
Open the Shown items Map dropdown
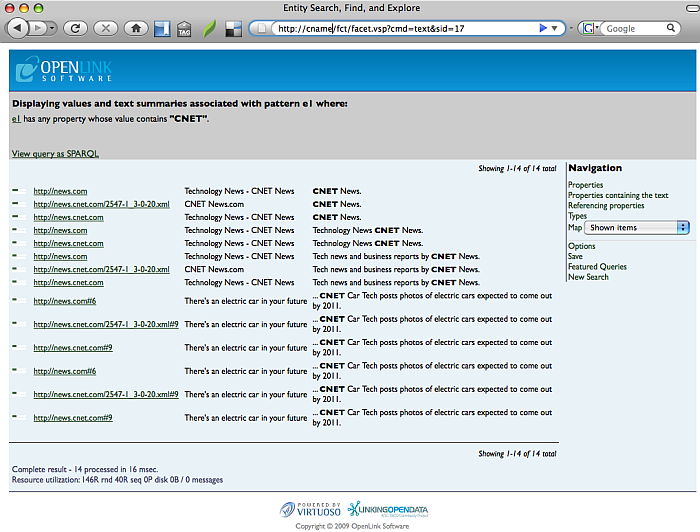tap(637, 228)
